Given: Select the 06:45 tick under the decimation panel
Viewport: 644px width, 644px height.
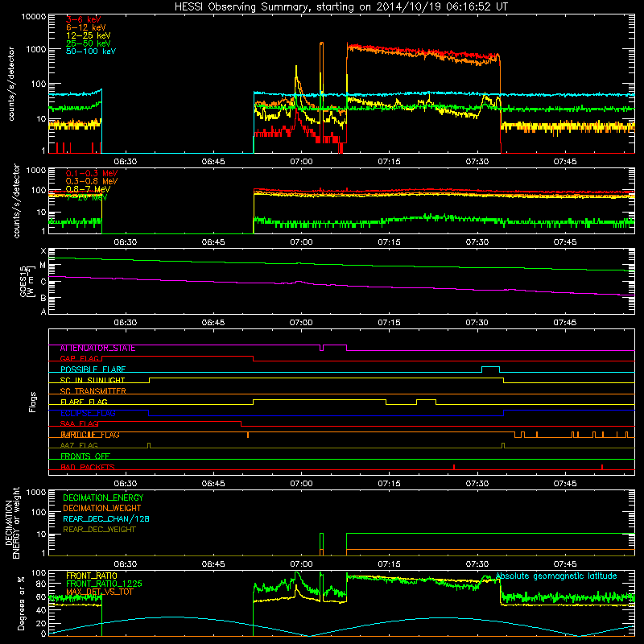Looking at the screenshot, I should tap(213, 564).
